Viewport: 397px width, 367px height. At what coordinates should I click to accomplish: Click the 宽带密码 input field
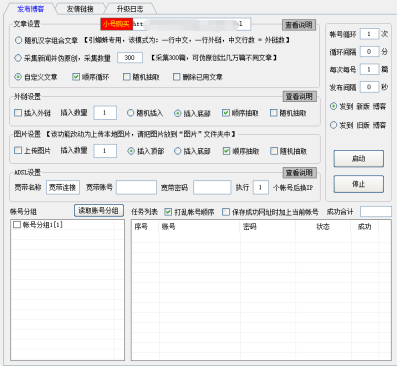tap(212, 187)
